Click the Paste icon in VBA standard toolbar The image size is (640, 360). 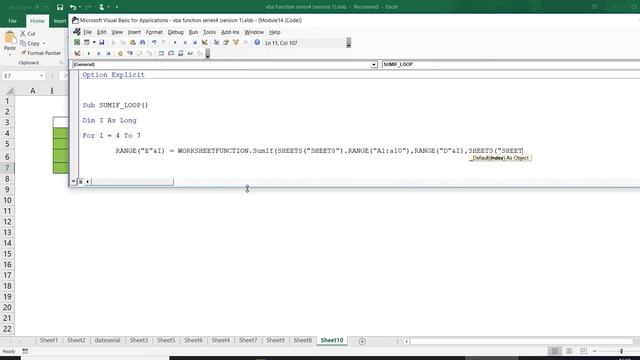[133, 42]
